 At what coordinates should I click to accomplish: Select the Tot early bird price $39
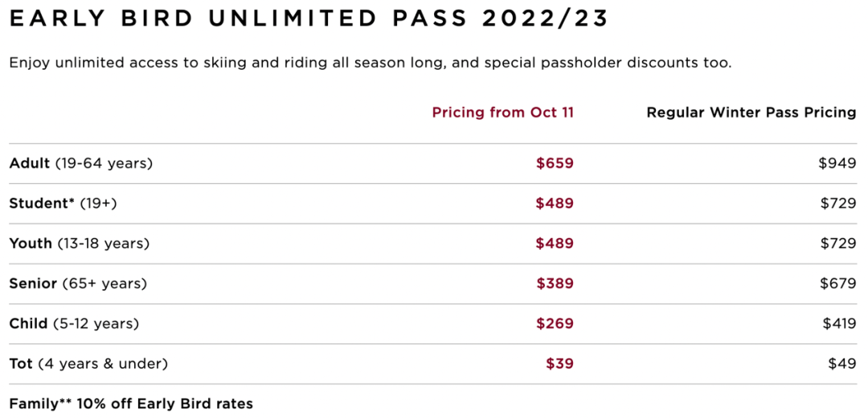click(559, 364)
